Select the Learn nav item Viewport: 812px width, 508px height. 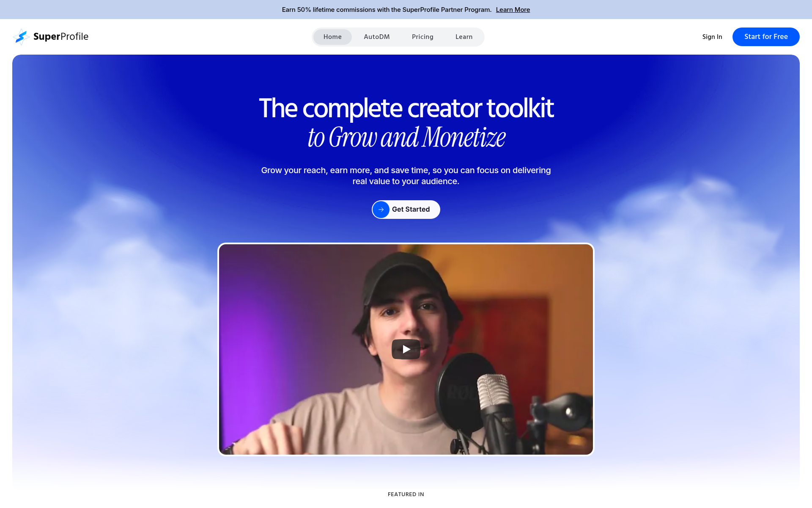click(x=464, y=37)
